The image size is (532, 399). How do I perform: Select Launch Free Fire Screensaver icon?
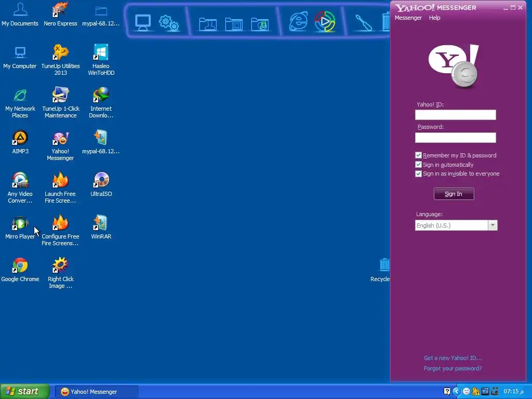[60, 188]
